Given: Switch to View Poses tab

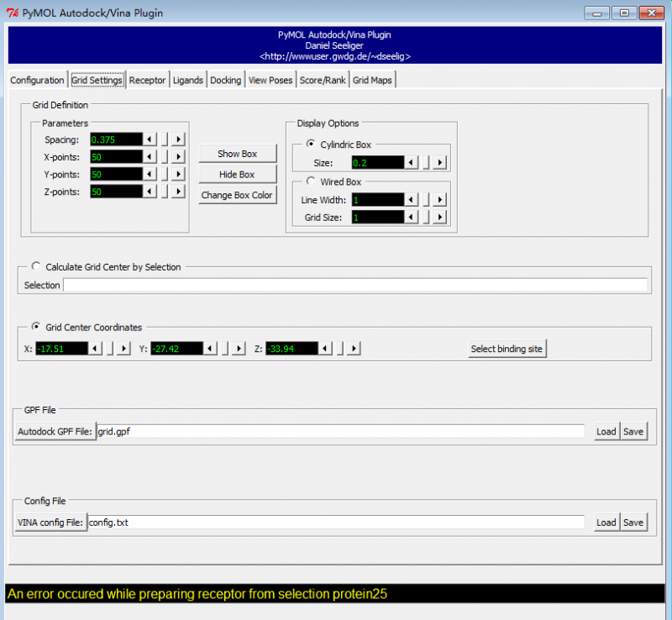Looking at the screenshot, I should tap(270, 80).
